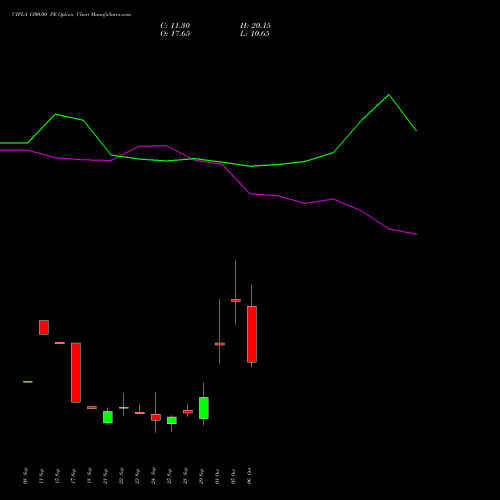Select the 23 Sep date label
Image resolution: width=500 pixels, height=500 pixels.
click(x=137, y=476)
